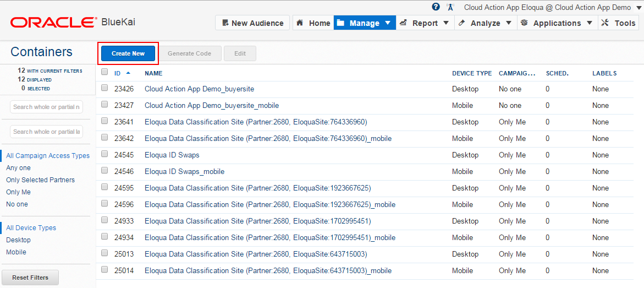
Task: Check the box for container 23426
Action: click(x=104, y=88)
